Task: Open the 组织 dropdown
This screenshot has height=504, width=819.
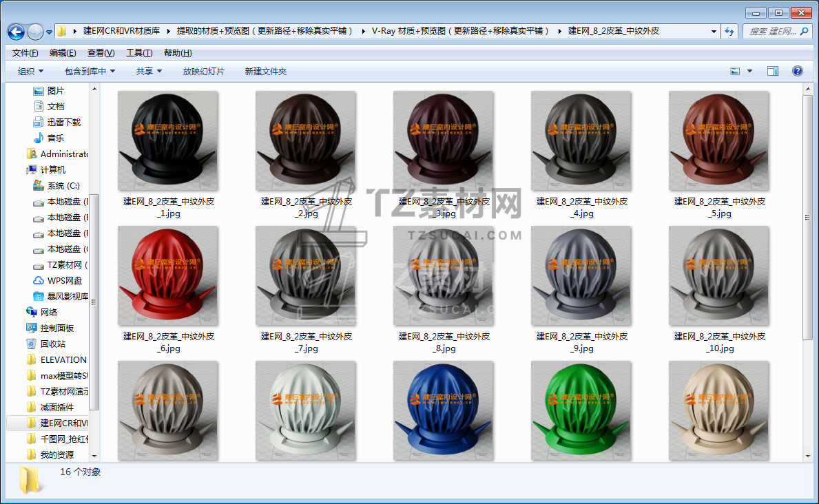Action: (x=31, y=72)
